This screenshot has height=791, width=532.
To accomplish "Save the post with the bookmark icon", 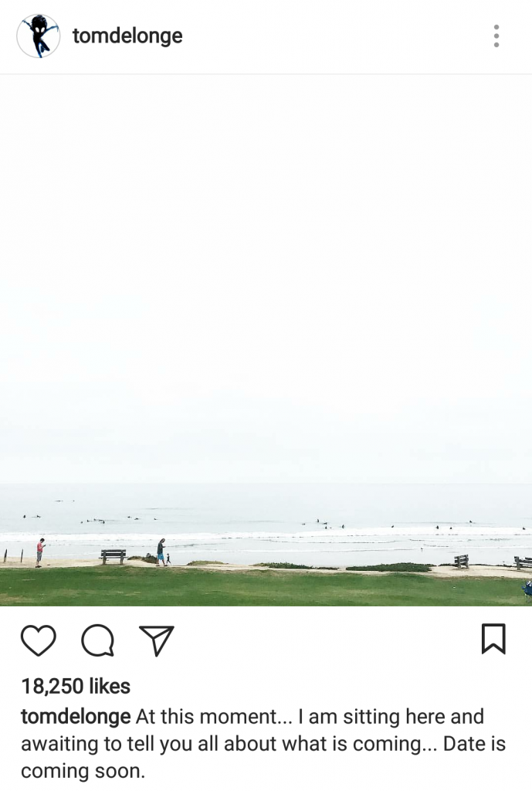I will 493,639.
